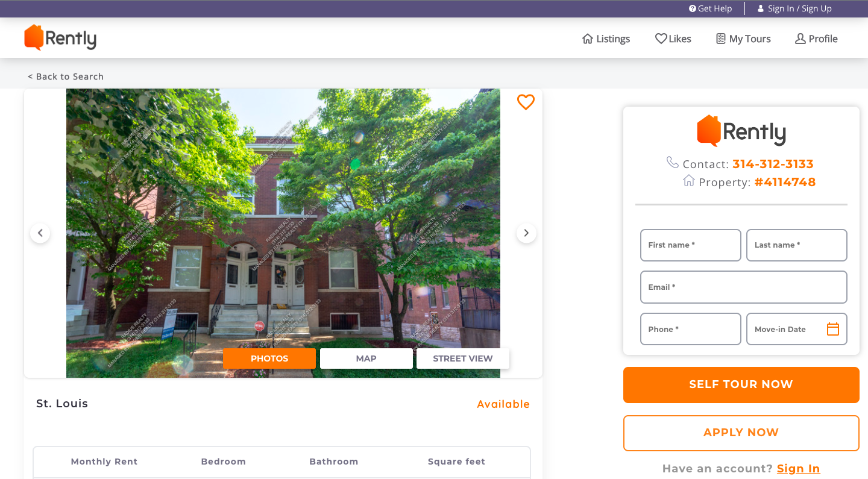
Task: Click the Sign In link below Apply
Action: (x=798, y=469)
